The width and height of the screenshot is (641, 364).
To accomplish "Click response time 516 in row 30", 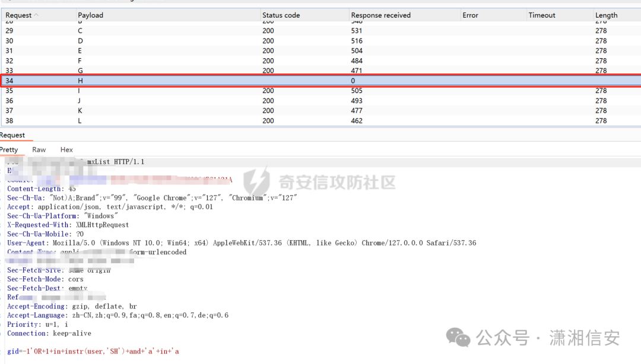I will pyautogui.click(x=357, y=41).
